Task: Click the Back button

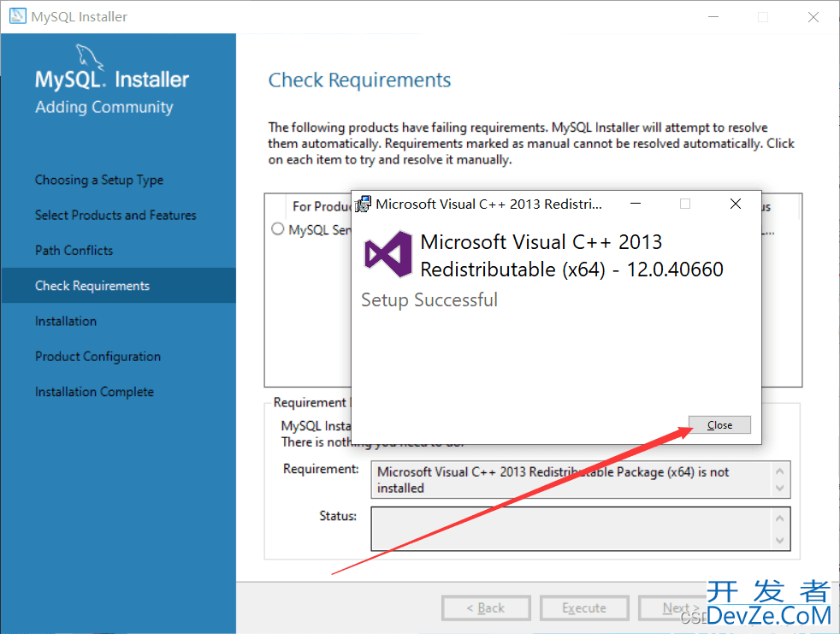Action: point(486,608)
